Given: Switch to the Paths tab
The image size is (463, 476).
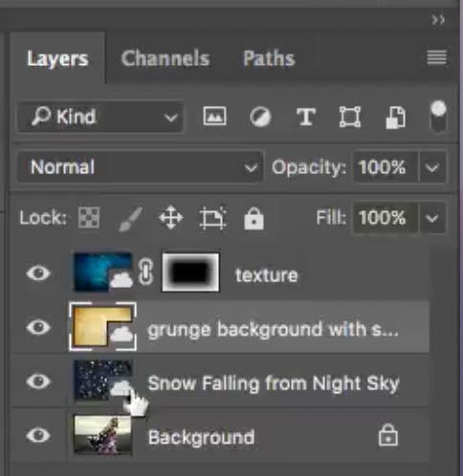Looking at the screenshot, I should tap(269, 58).
